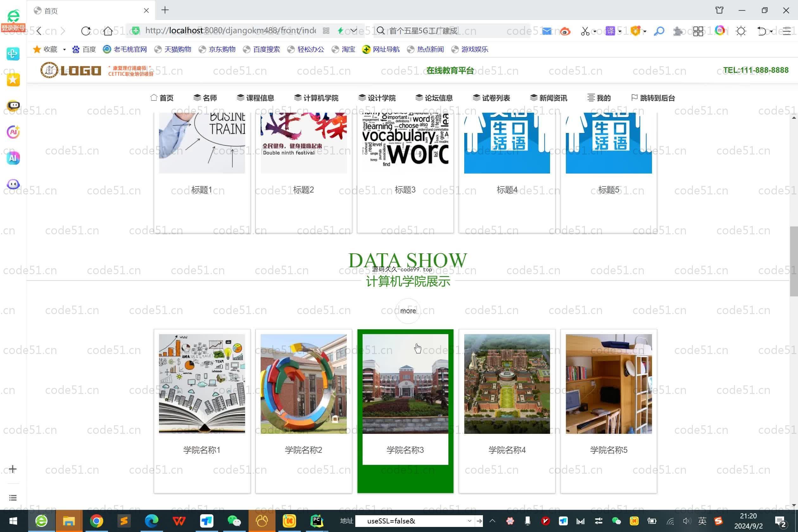Open the 百度 bookmark

(84, 49)
